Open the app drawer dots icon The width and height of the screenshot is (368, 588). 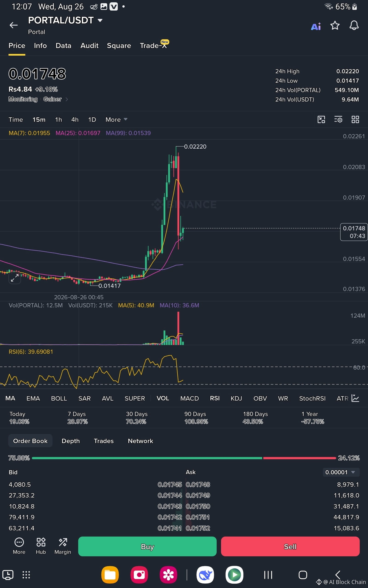[26, 575]
